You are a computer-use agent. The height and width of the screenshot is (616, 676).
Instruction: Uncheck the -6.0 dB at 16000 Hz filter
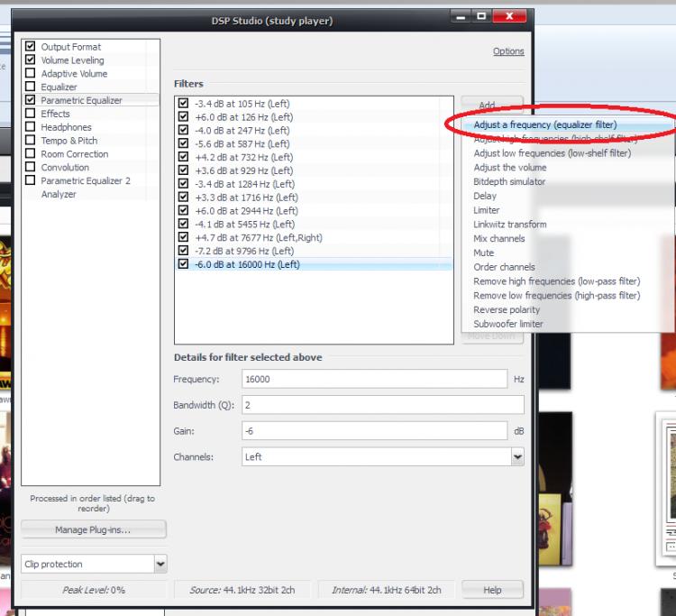coord(183,263)
